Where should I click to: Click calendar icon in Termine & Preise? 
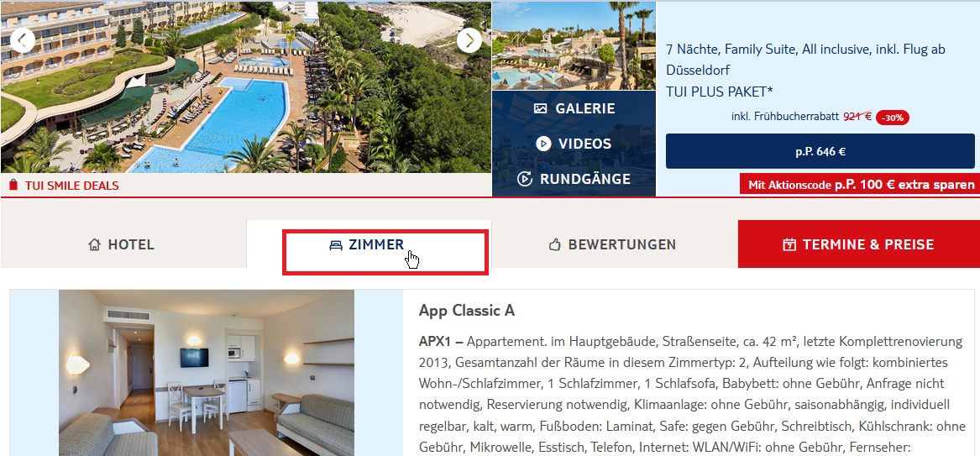[x=789, y=244]
